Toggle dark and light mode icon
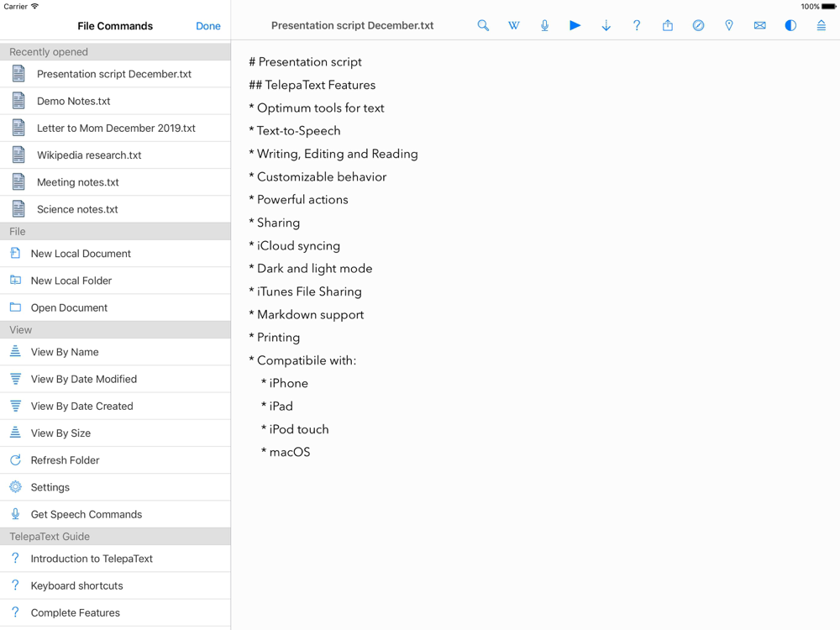Image resolution: width=840 pixels, height=630 pixels. point(790,25)
